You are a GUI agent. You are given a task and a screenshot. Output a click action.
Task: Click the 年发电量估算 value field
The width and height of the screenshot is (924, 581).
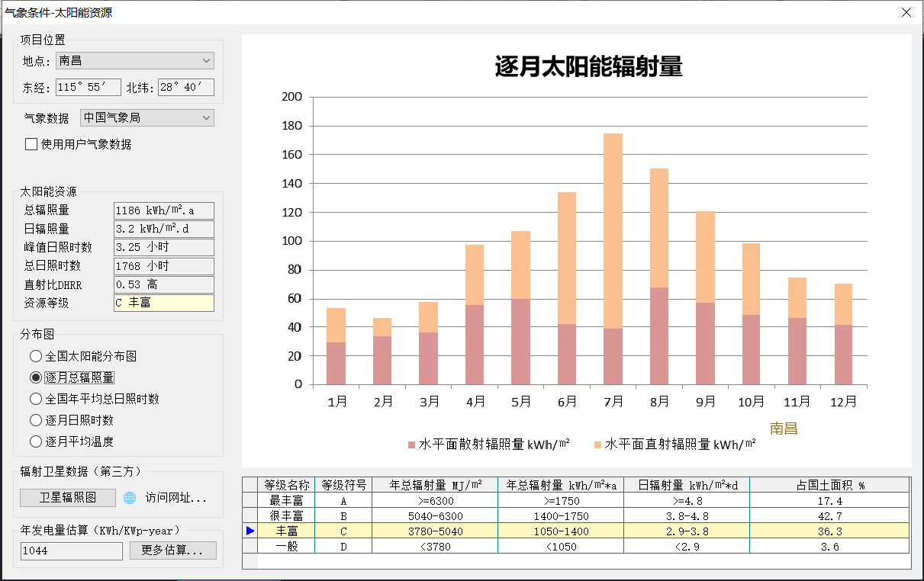(x=71, y=551)
